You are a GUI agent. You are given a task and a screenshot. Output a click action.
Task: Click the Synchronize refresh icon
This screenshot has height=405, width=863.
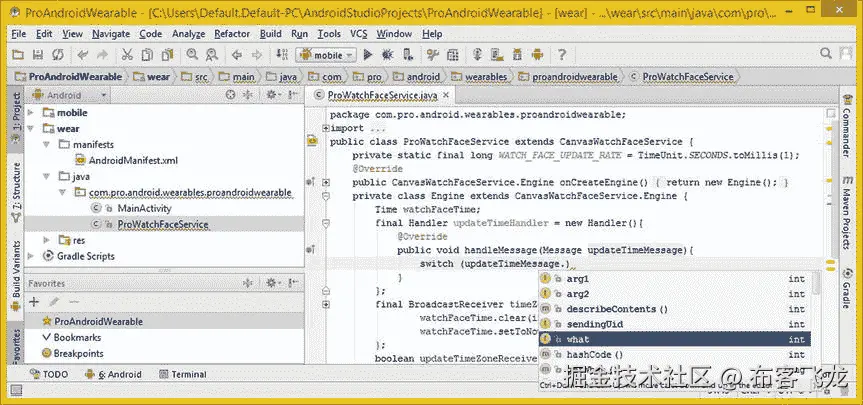coord(57,54)
